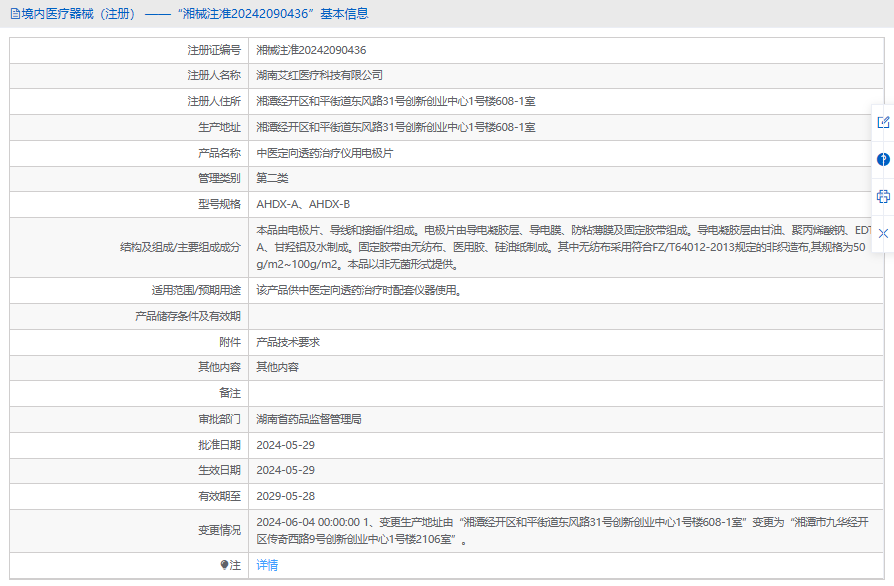Click the 产品储存条件及有效期 label

(x=188, y=316)
